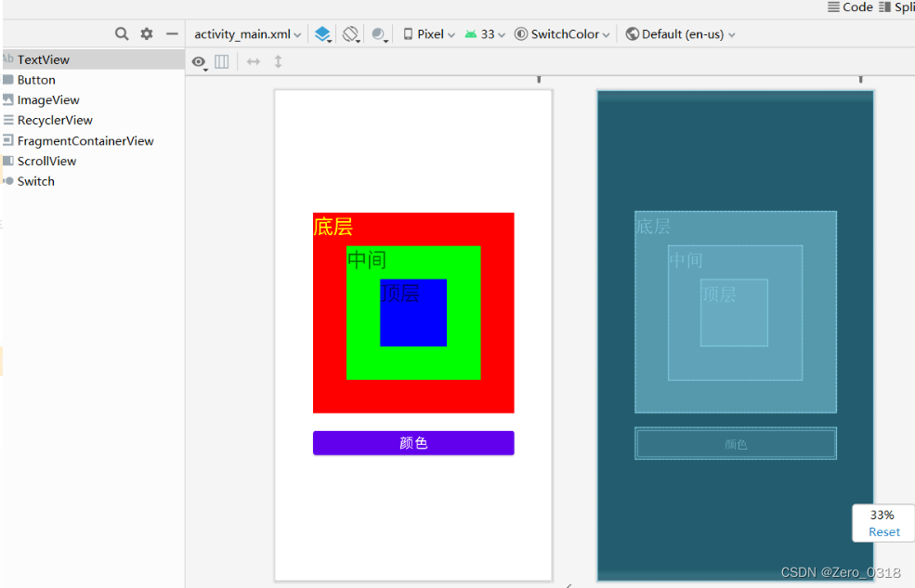Click vertical expand arrows icon
Viewport: 915px width, 588px height.
click(x=279, y=61)
